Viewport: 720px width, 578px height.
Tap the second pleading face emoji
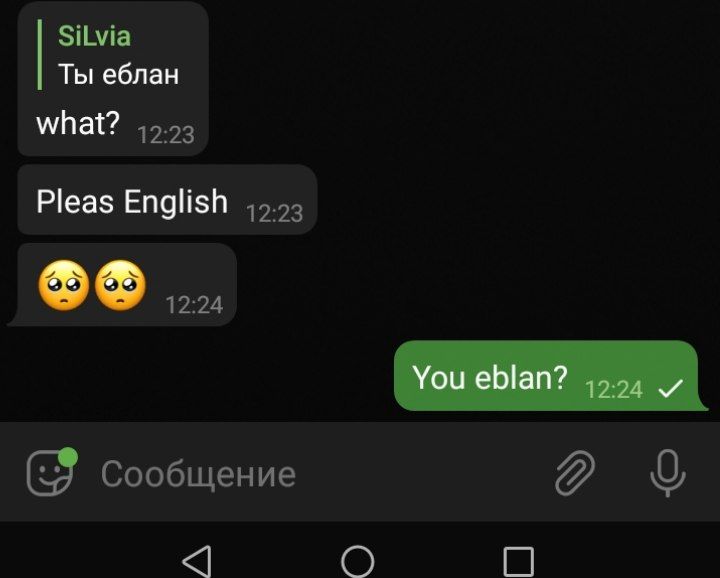click(x=120, y=286)
